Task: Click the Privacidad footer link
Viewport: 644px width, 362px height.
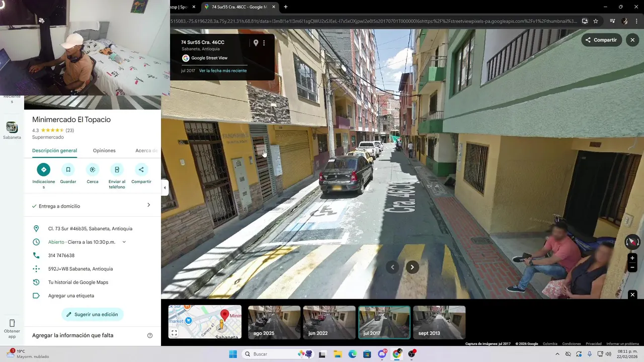Action: pyautogui.click(x=594, y=344)
